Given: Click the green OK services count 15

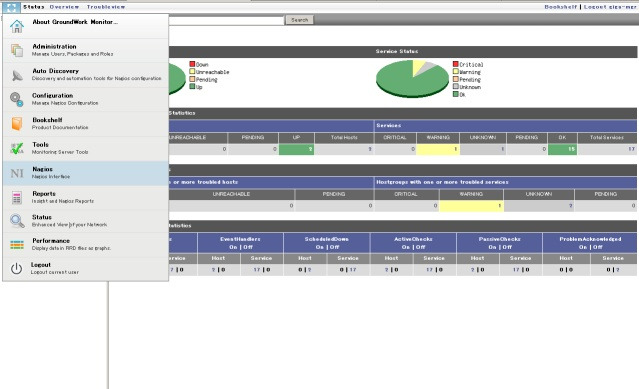Looking at the screenshot, I should click(x=562, y=149).
